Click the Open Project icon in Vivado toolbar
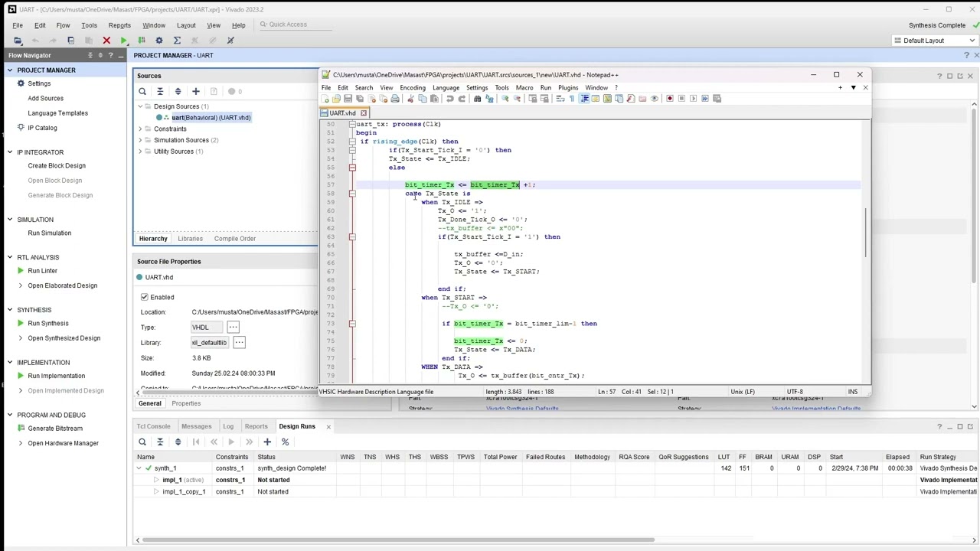The width and height of the screenshot is (980, 551). tap(18, 41)
